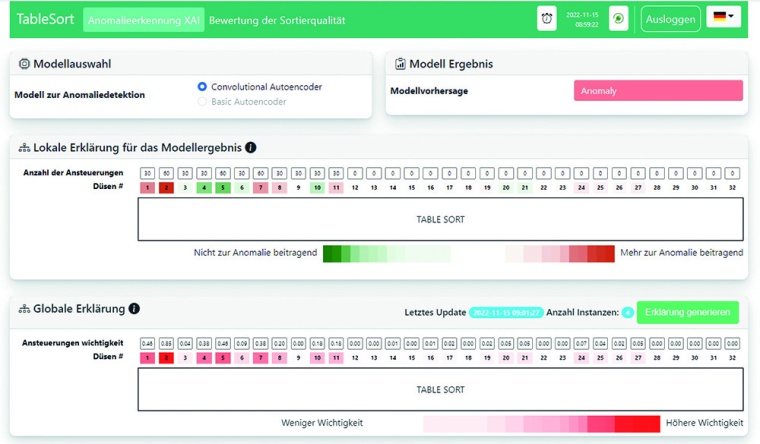The height and width of the screenshot is (444, 760).
Task: Click the TableSort brand title
Action: (46, 20)
